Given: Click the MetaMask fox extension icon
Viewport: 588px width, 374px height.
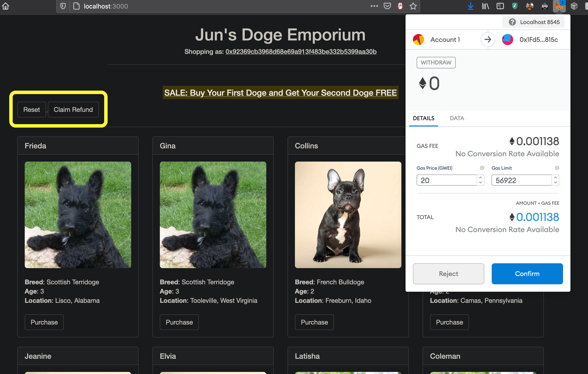Looking at the screenshot, I should tap(559, 6).
